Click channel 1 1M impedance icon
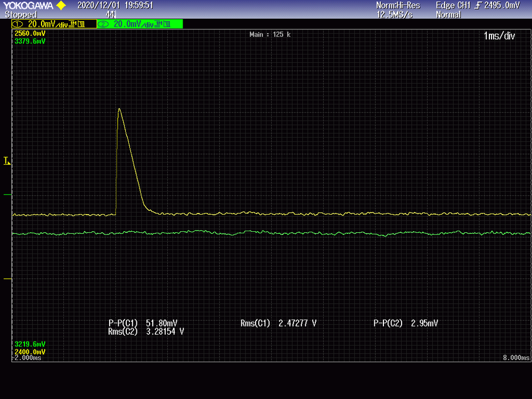 click(x=72, y=24)
